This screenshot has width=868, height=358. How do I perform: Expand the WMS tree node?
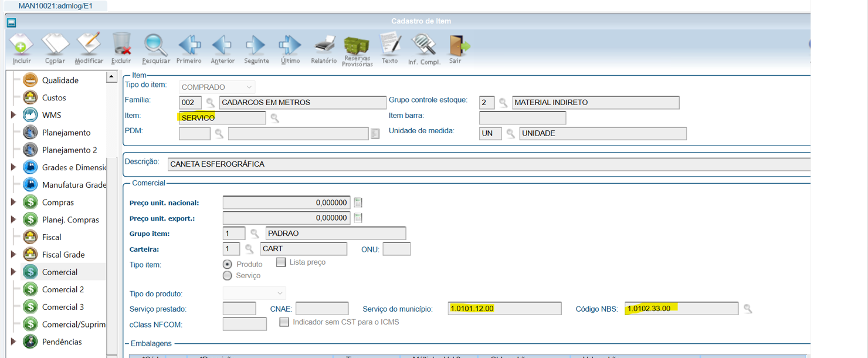click(x=13, y=115)
